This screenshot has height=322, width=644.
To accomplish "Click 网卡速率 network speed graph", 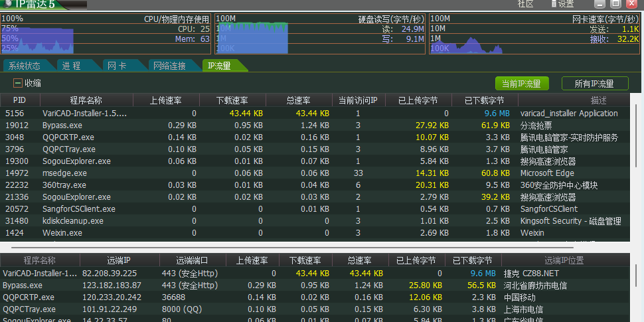I will [534, 34].
